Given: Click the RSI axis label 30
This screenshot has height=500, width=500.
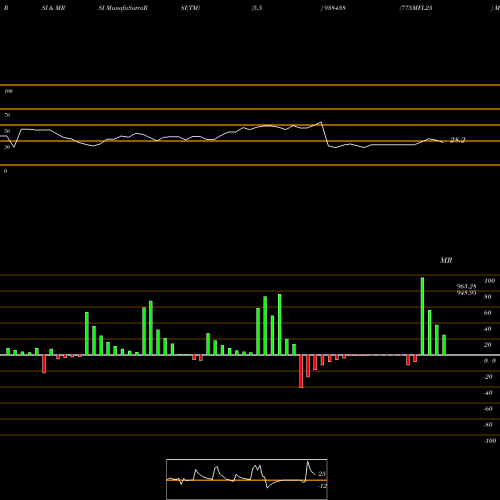Looking at the screenshot, I should tap(7, 147).
